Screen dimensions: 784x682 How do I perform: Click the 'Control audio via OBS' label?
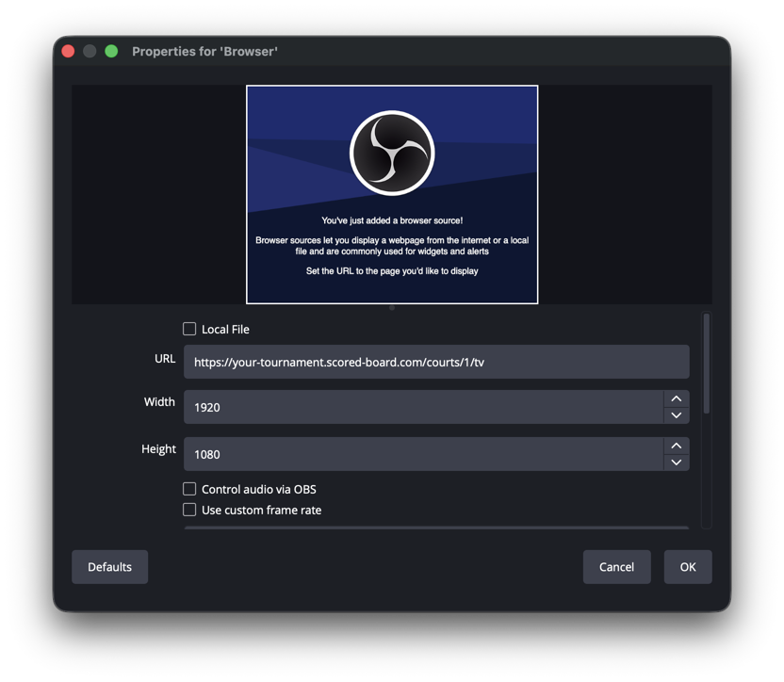point(259,489)
